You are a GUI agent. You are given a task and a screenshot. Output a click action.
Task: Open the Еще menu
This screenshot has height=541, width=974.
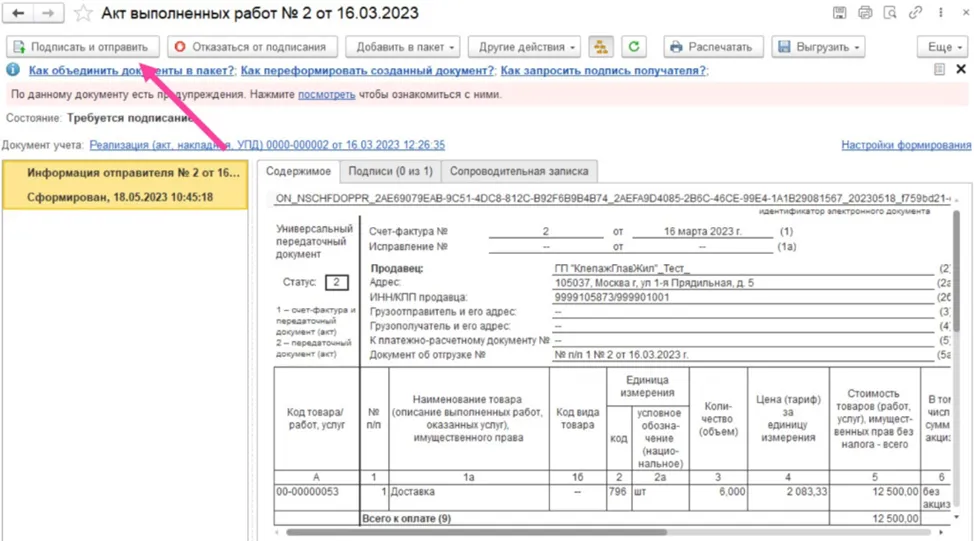(942, 47)
